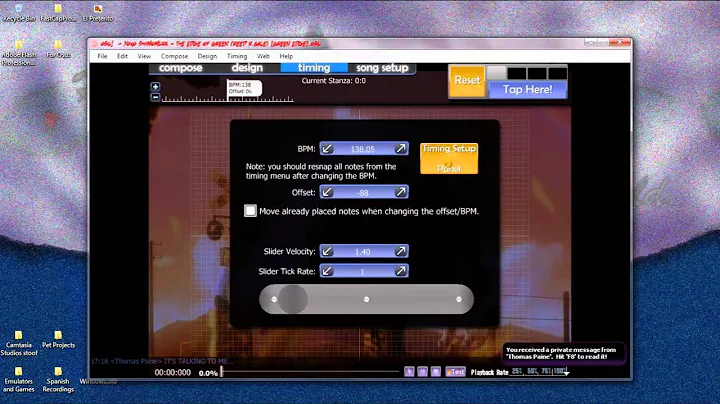The width and height of the screenshot is (720, 404).
Task: Click the stop button in playback controls
Action: pos(436,371)
